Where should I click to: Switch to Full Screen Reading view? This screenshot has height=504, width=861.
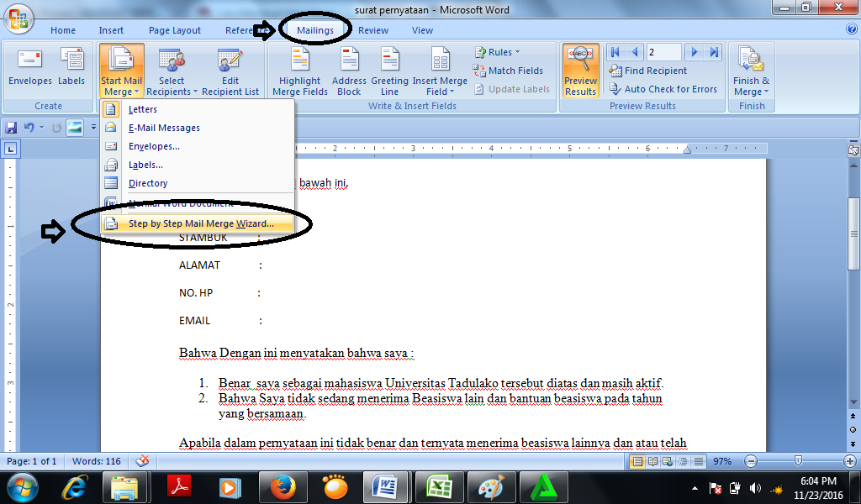[x=652, y=461]
